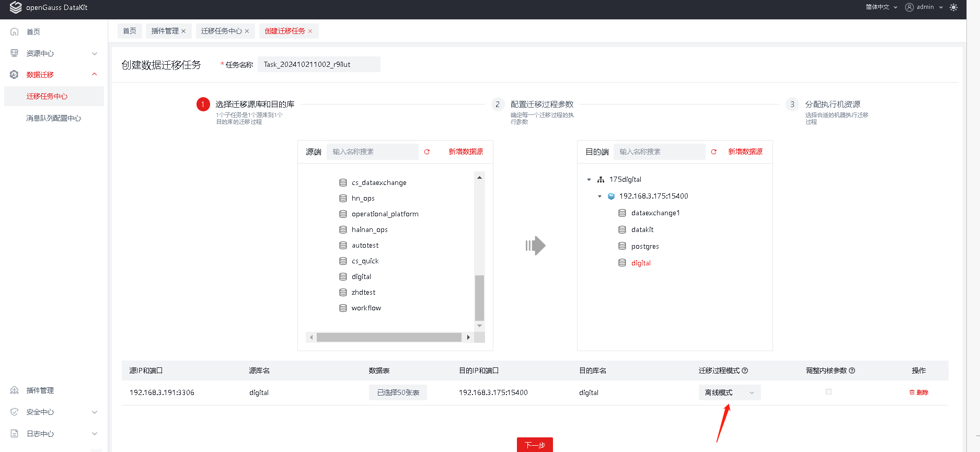980x452 pixels.
Task: Click the 安全中心 shield icon
Action: (15, 412)
